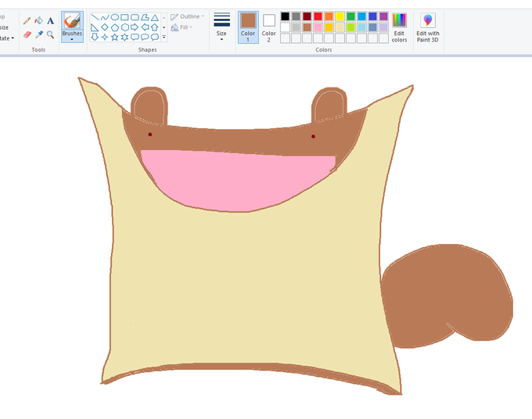Select the Pencil tool
The width and height of the screenshot is (532, 419).
pos(27,20)
